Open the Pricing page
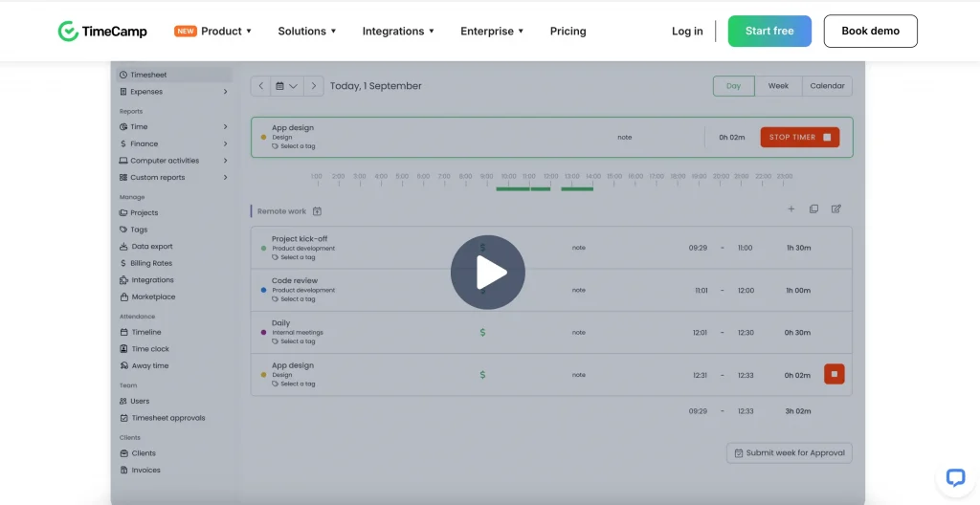This screenshot has height=505, width=980. tap(568, 32)
